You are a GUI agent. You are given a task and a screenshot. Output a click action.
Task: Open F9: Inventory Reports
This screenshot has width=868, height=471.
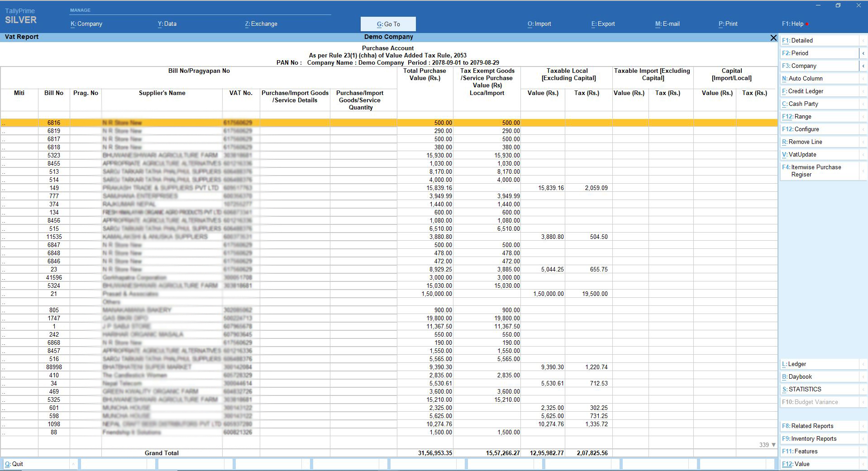click(x=819, y=438)
